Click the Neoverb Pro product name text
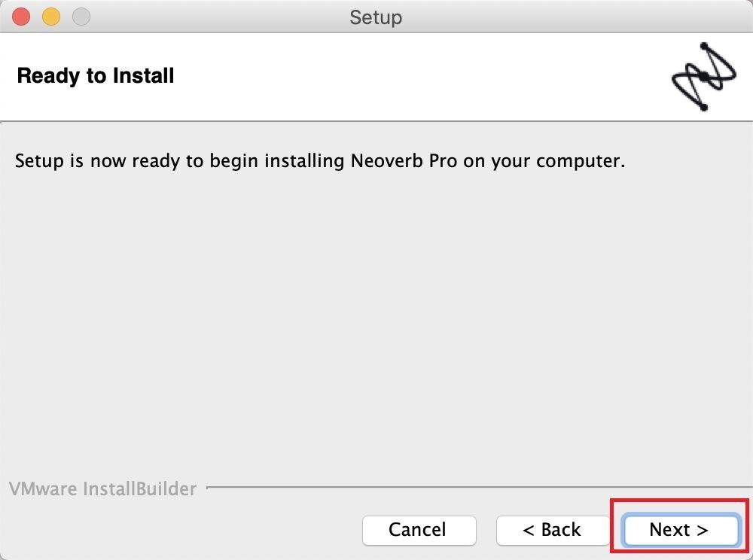This screenshot has width=753, height=560. pyautogui.click(x=404, y=161)
